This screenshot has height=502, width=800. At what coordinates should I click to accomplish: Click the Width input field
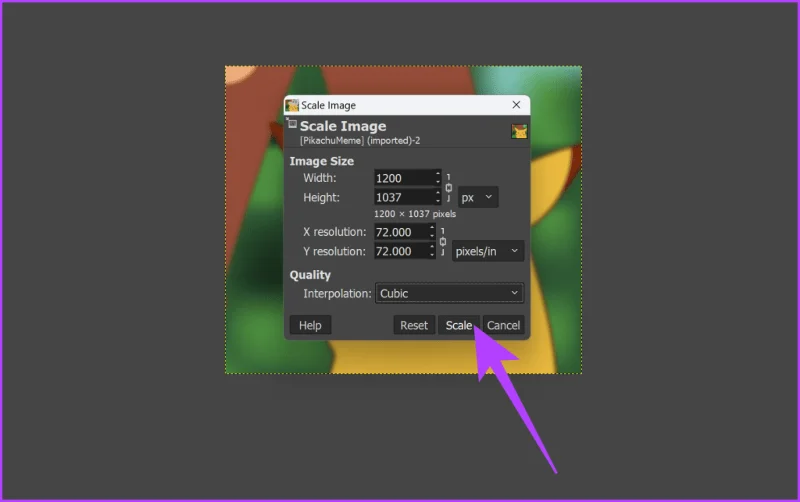[x=404, y=178]
